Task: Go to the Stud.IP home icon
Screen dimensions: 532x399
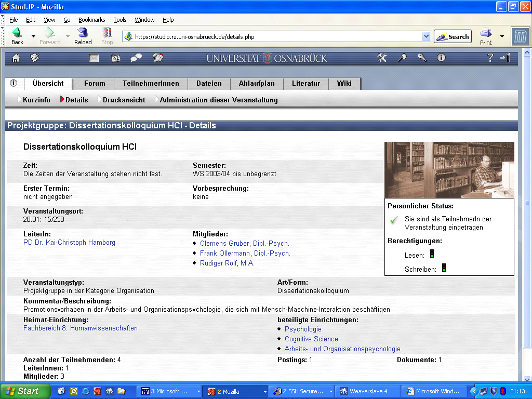Action: (16, 58)
